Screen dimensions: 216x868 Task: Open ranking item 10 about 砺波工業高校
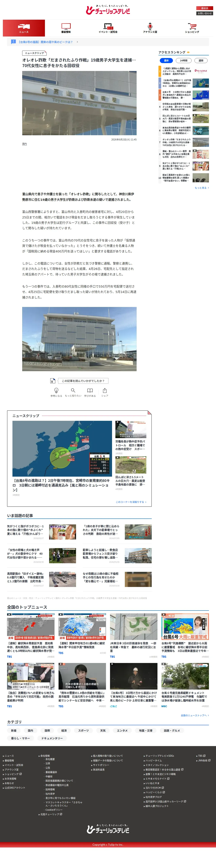coord(184,178)
